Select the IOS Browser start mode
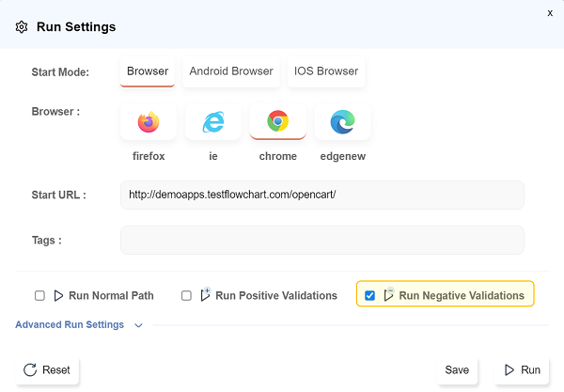 coord(324,71)
